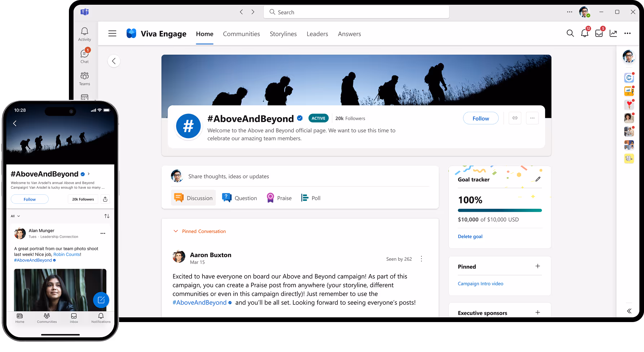Open the hamburger navigation menu
644x352 pixels.
pos(112,34)
